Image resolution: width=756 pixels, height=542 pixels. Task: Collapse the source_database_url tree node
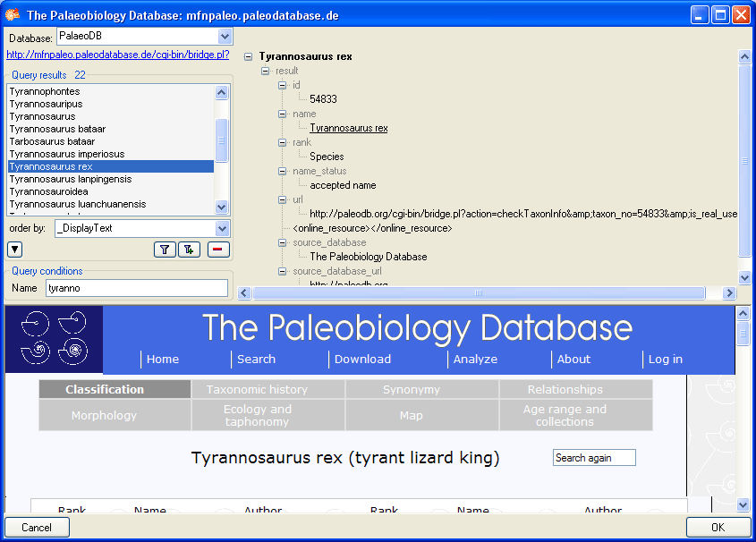pyautogui.click(x=282, y=272)
